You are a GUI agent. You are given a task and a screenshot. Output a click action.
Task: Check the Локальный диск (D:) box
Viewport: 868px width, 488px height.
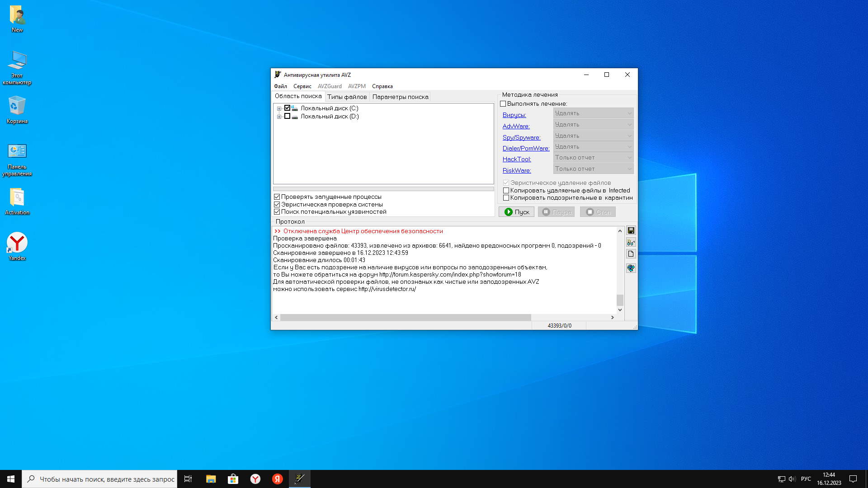coord(287,116)
